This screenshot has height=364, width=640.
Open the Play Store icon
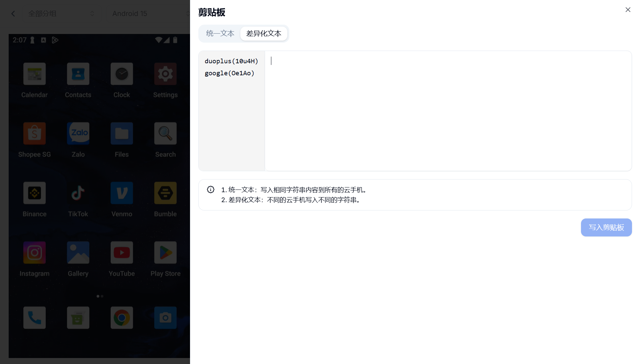point(165,253)
